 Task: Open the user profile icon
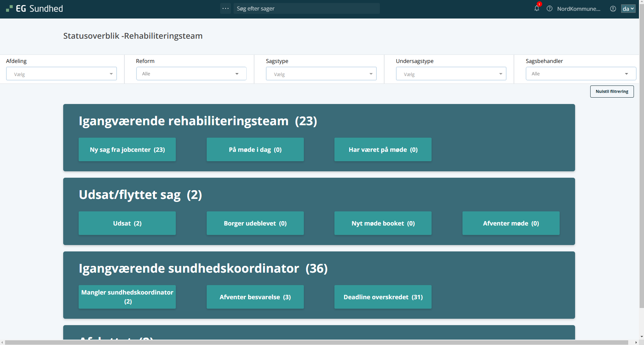[613, 9]
